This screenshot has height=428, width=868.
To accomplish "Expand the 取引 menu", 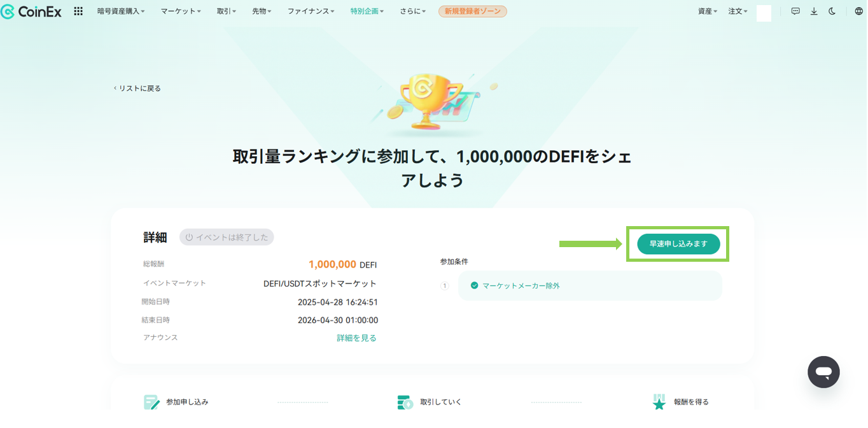I will pyautogui.click(x=227, y=11).
